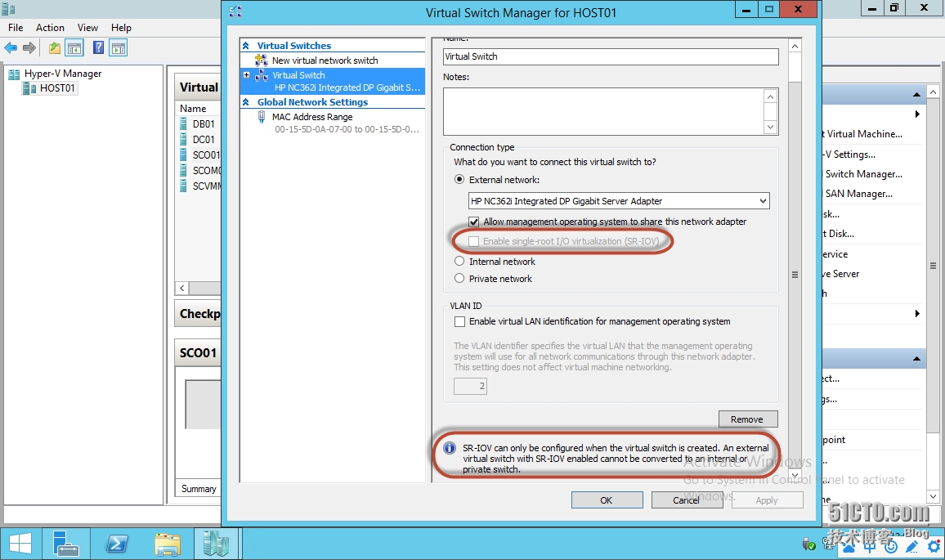Click the dialog scrollbar up arrow
This screenshot has height=560, width=945.
795,47
